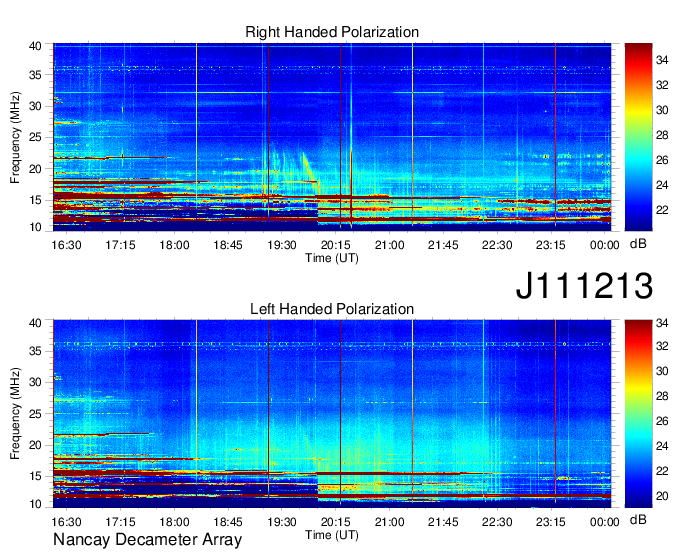Click the 00:00 tick of Right Handed plot
The image size is (680, 552).
coord(604,245)
